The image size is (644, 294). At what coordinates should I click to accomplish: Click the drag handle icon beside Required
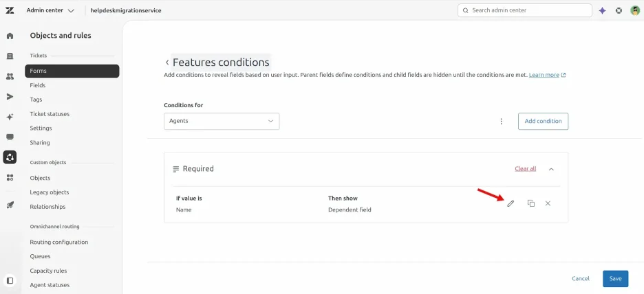click(x=175, y=169)
